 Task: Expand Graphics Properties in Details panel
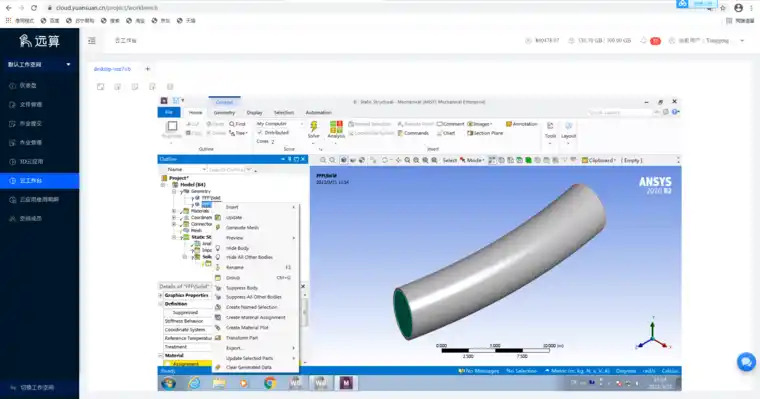(161, 295)
